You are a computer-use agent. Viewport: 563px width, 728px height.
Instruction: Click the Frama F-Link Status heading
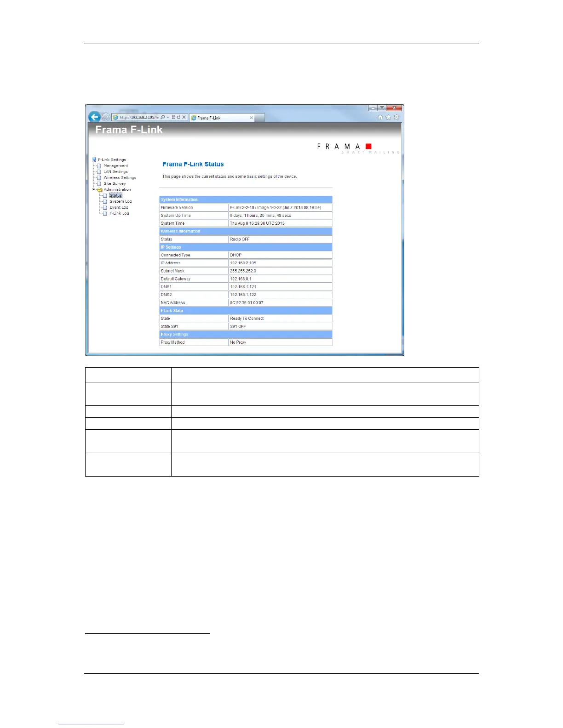click(193, 164)
